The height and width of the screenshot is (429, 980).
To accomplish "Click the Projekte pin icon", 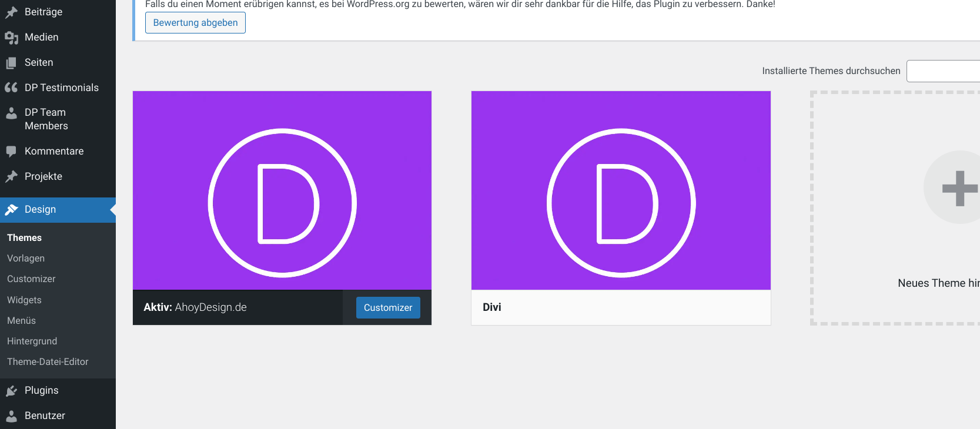I will [x=11, y=176].
